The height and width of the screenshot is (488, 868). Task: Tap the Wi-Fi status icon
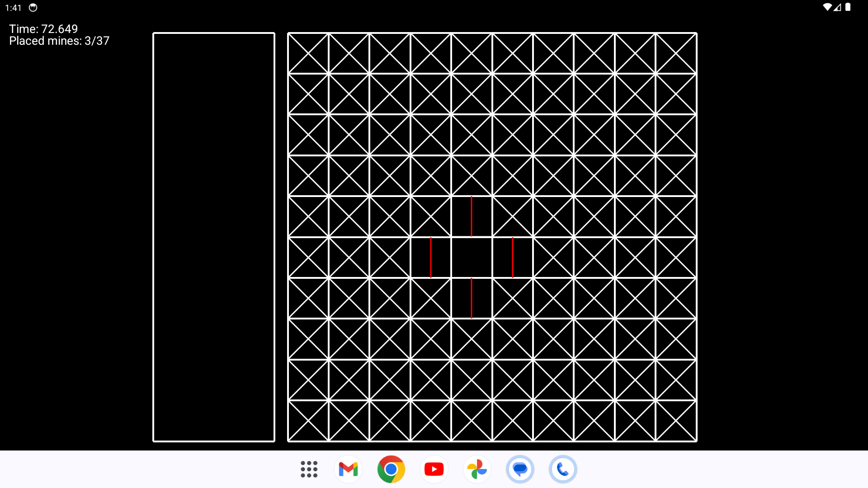click(827, 7)
